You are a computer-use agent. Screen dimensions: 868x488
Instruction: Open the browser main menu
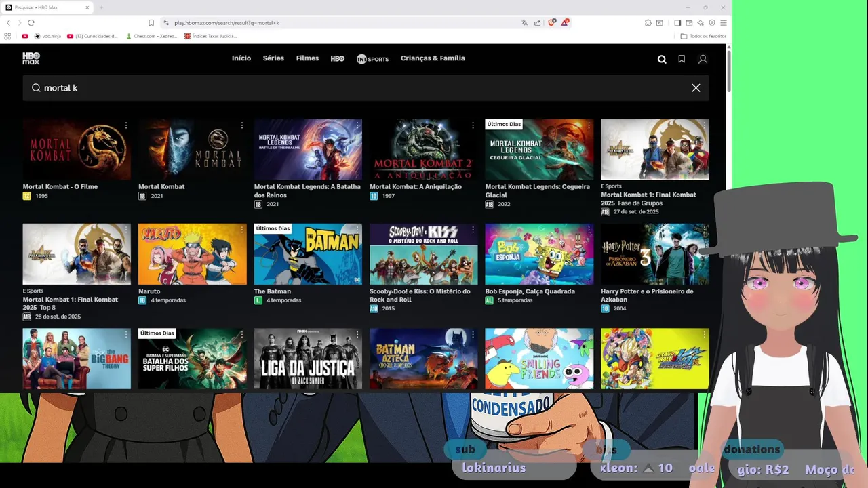(724, 22)
